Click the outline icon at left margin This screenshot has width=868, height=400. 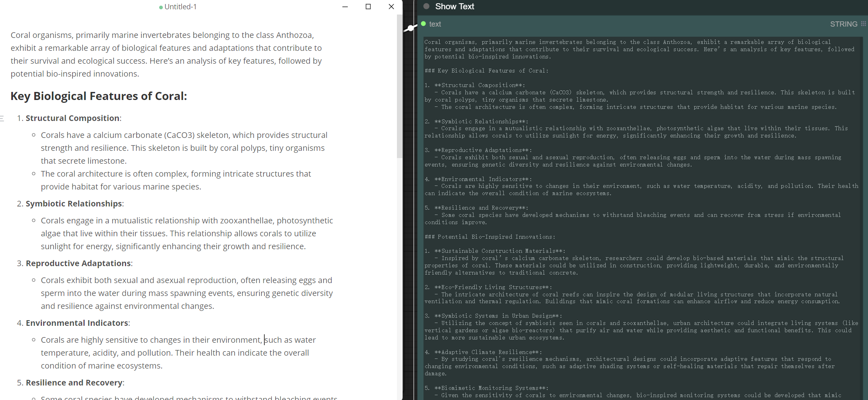point(2,118)
